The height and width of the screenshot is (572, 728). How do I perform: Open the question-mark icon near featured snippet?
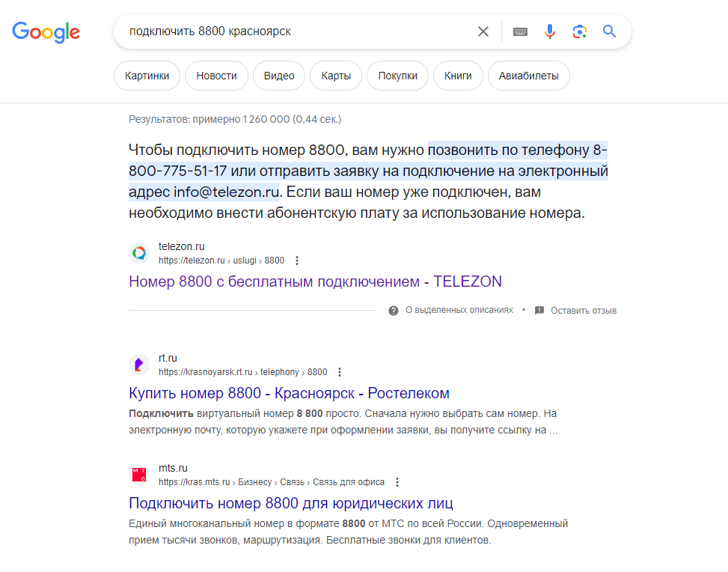393,310
